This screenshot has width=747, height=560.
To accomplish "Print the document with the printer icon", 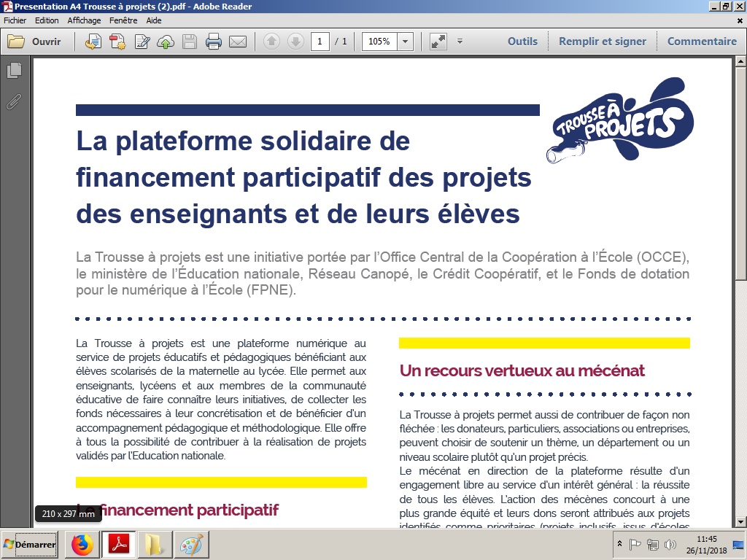I will coord(214,42).
